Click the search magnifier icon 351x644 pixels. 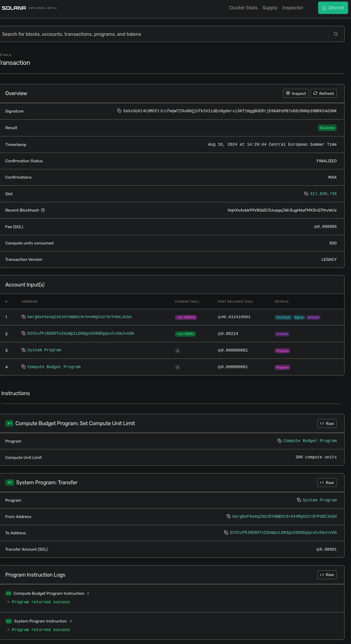(x=336, y=34)
